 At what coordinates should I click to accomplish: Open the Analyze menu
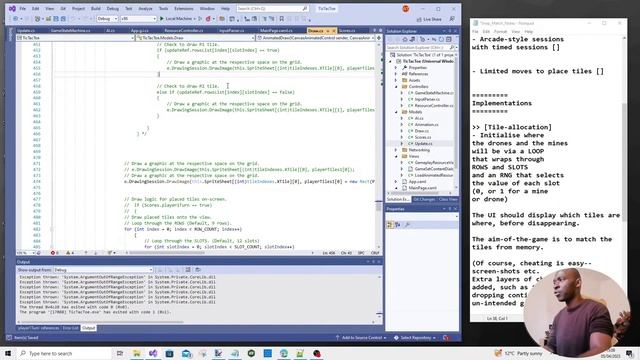click(145, 9)
